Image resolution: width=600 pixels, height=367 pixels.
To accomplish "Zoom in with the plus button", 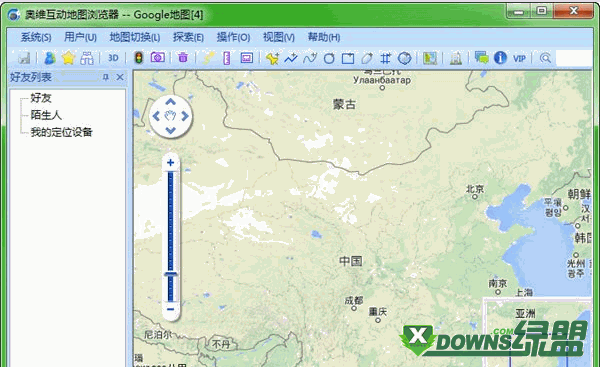I will coord(171,163).
